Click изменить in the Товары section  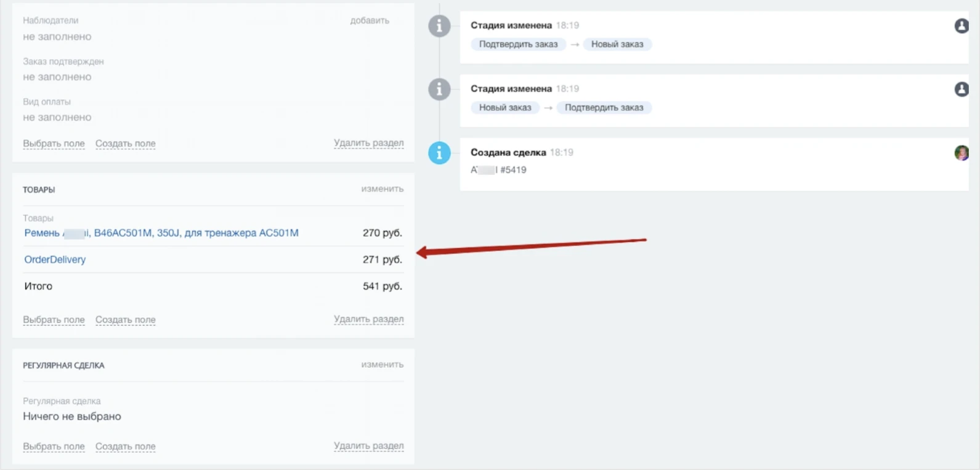coord(382,188)
